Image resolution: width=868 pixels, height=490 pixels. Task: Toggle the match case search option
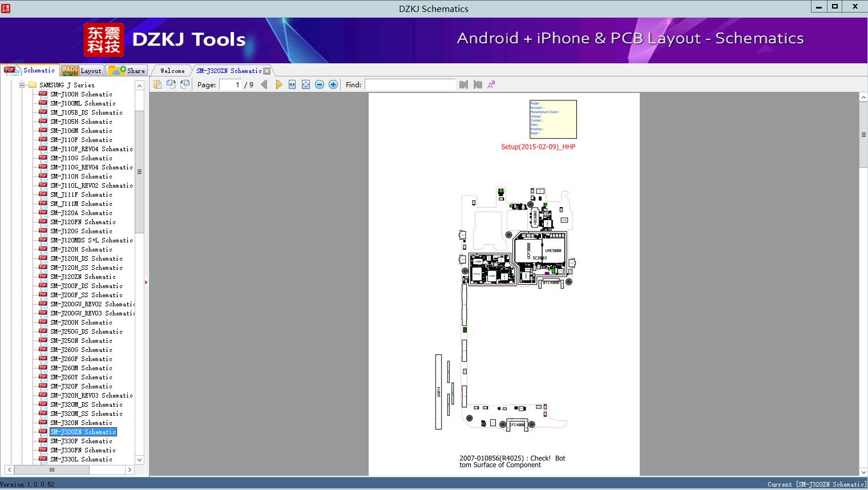(x=491, y=84)
